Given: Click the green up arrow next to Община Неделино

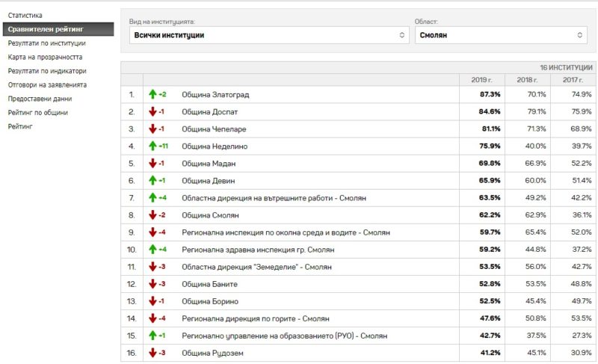Looking at the screenshot, I should 153,146.
